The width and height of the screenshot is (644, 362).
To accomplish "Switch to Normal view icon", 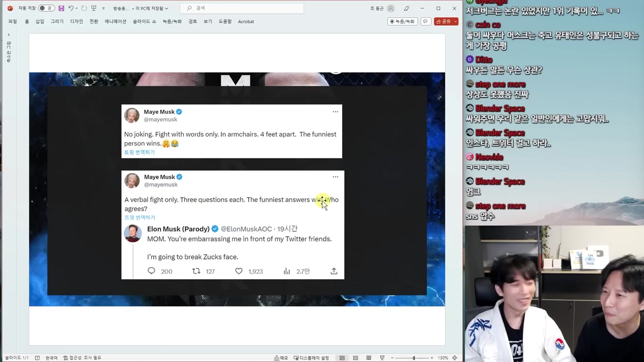I will click(x=342, y=358).
